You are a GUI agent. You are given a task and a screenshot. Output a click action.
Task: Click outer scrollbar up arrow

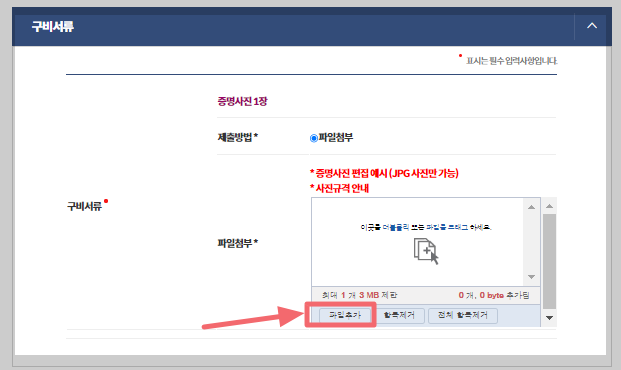549,206
